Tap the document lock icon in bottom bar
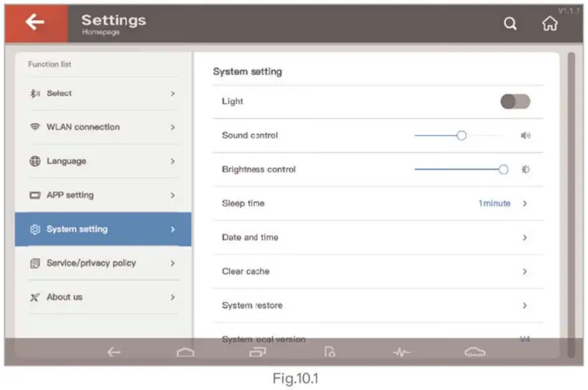 tap(330, 352)
